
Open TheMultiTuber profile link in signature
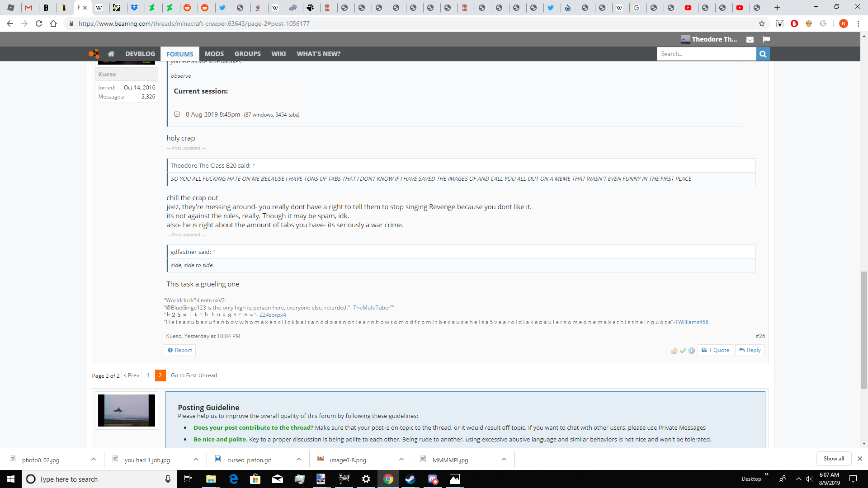click(x=374, y=308)
